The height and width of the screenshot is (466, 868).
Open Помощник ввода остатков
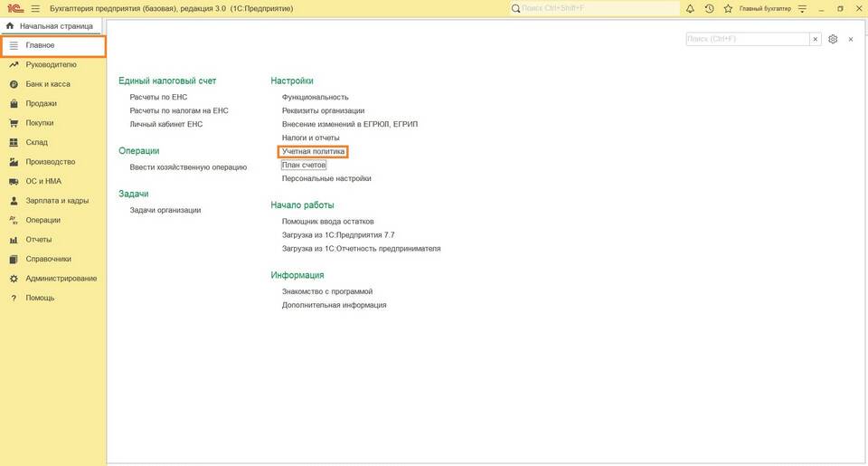pyautogui.click(x=327, y=221)
